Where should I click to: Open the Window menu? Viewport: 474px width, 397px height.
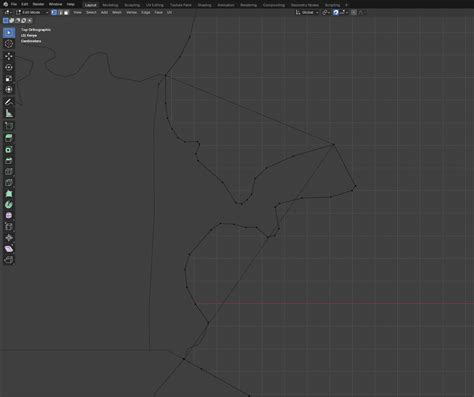point(55,4)
